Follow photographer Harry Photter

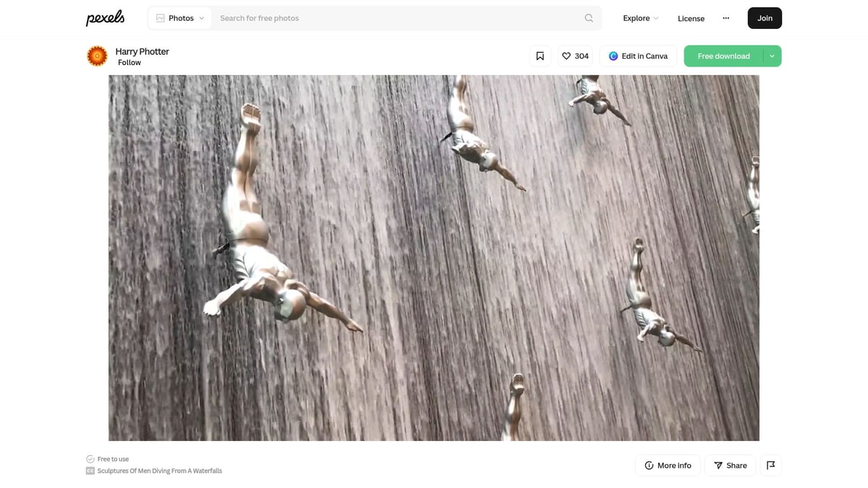point(129,62)
